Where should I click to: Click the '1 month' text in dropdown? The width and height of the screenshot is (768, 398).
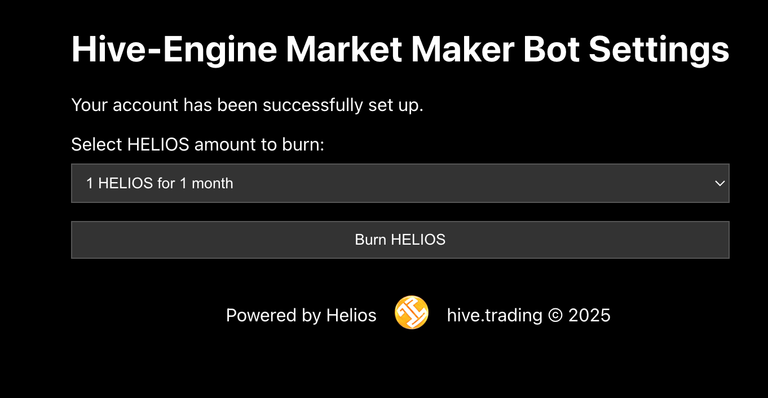[206, 183]
